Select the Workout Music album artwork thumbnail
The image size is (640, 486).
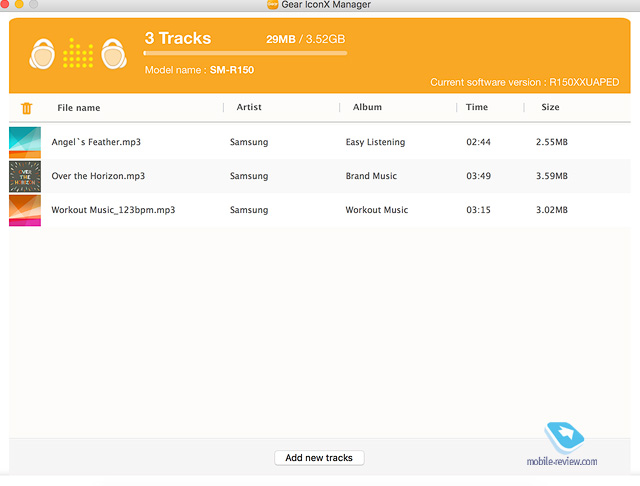point(25,210)
